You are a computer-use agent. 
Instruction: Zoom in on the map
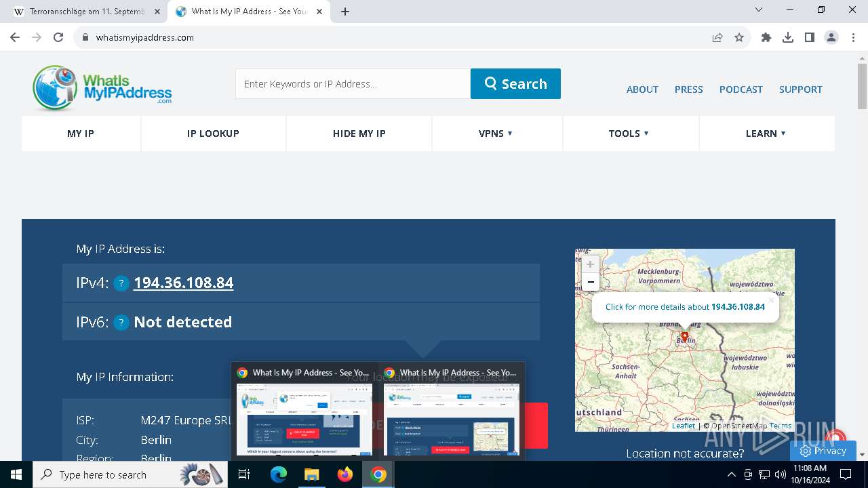click(590, 264)
